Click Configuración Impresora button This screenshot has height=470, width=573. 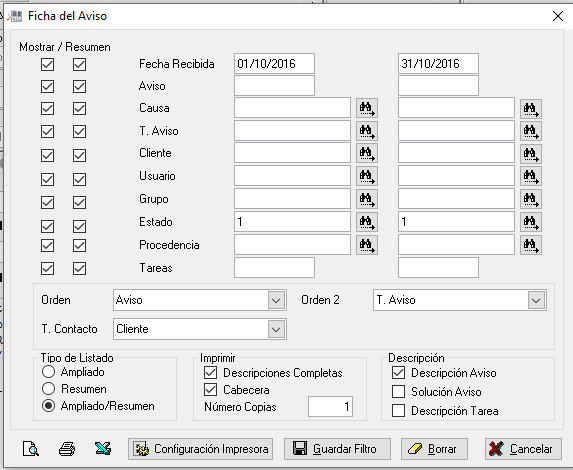click(x=200, y=449)
